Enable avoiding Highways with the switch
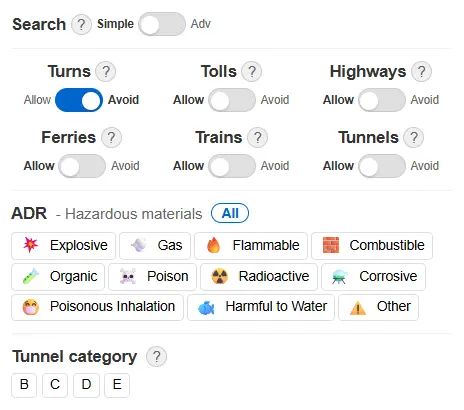 coord(382,100)
